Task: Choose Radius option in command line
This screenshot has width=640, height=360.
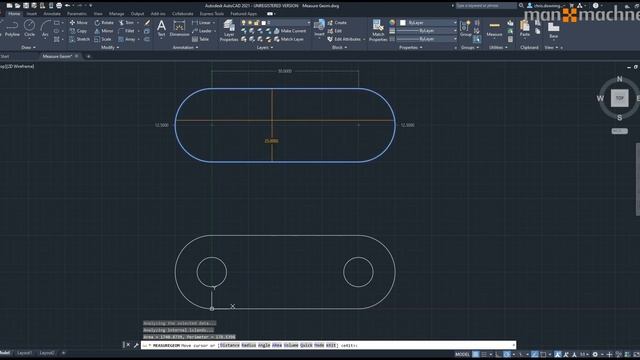Action: (249, 345)
